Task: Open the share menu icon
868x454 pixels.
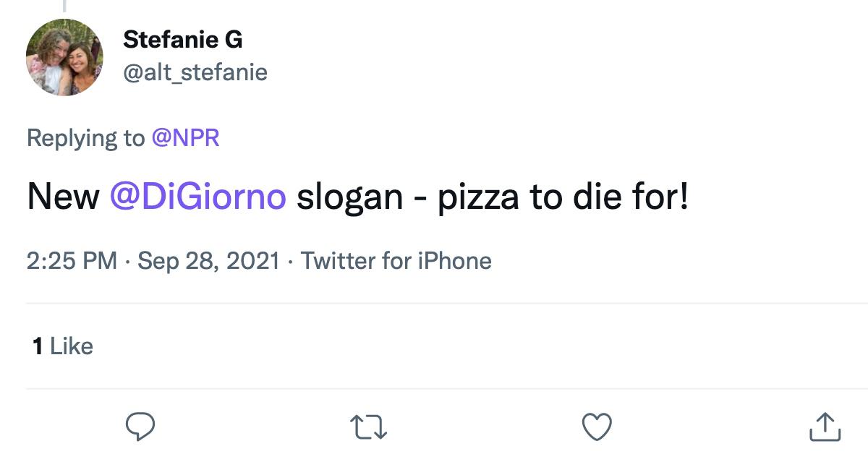Action: [825, 426]
